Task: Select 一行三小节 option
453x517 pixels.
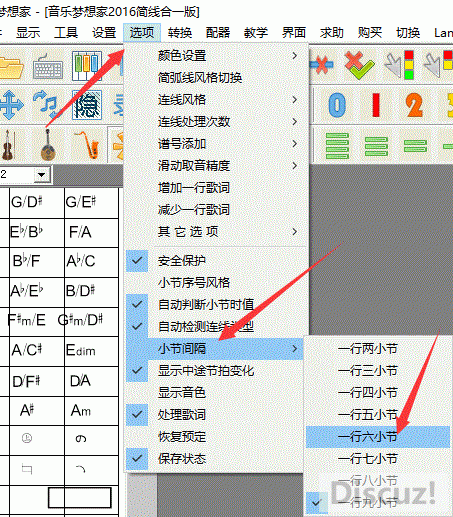Action: coord(378,370)
